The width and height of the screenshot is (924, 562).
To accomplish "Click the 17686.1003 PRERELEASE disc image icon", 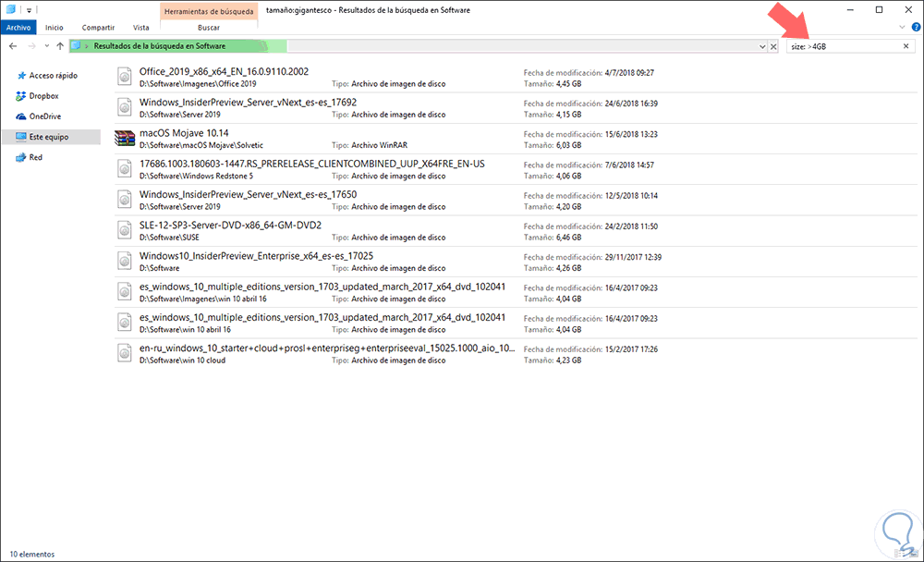I will [x=125, y=169].
